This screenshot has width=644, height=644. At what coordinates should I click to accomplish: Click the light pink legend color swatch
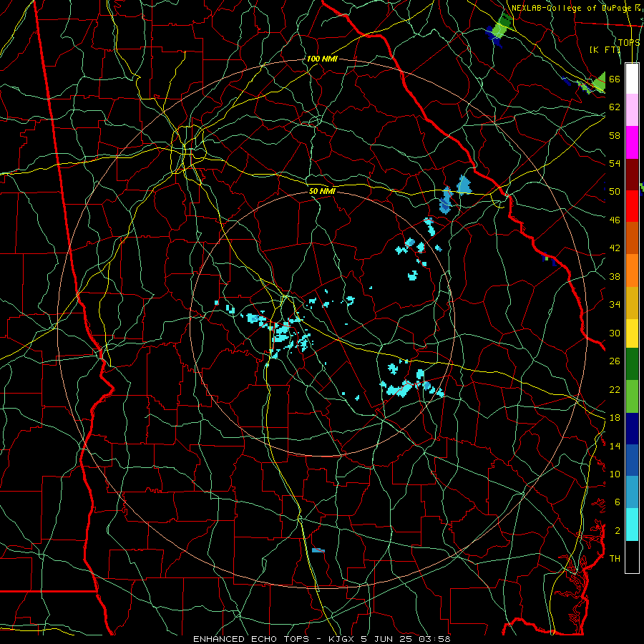[x=632, y=110]
